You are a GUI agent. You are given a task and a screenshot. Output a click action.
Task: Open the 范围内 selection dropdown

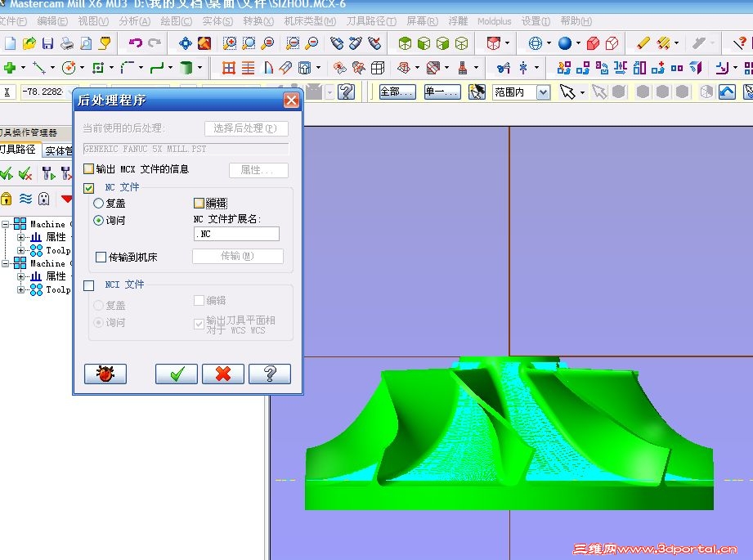pos(543,92)
